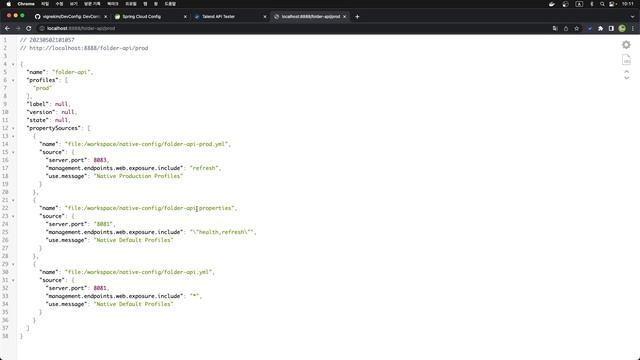
Task: Close the Talend API Tester tab
Action: point(265,17)
